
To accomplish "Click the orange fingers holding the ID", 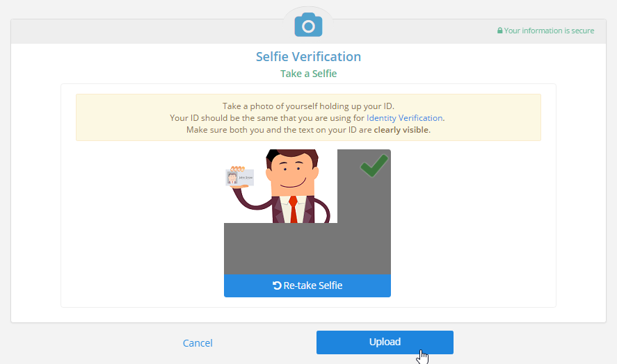I will click(x=237, y=169).
